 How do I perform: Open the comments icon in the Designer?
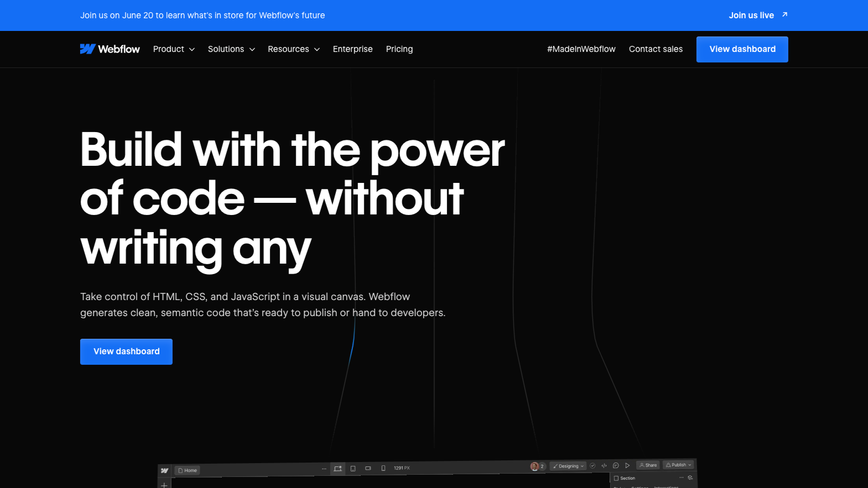coord(616,465)
